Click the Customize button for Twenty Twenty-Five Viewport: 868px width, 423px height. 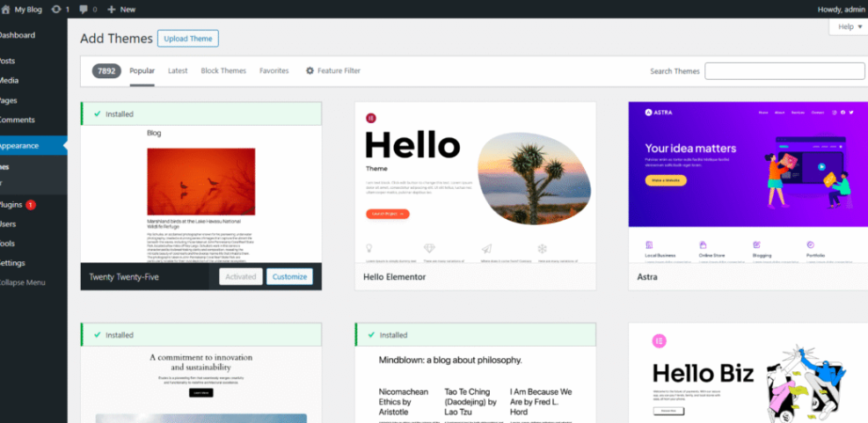click(289, 276)
